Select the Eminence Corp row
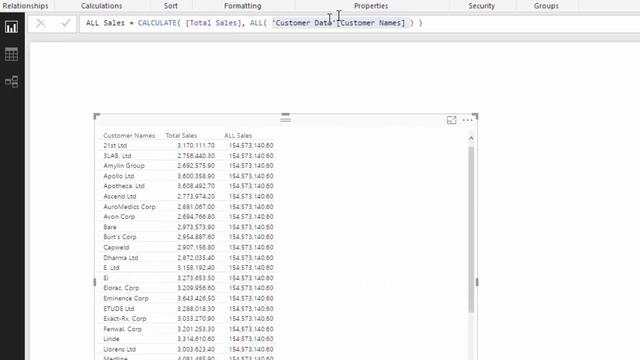The height and width of the screenshot is (360, 640). pos(188,298)
